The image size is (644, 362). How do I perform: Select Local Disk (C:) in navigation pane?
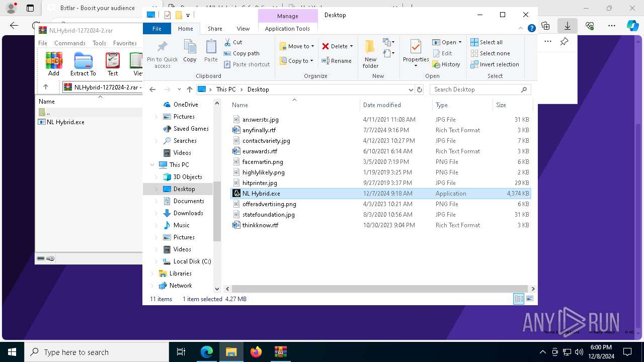pos(192,261)
